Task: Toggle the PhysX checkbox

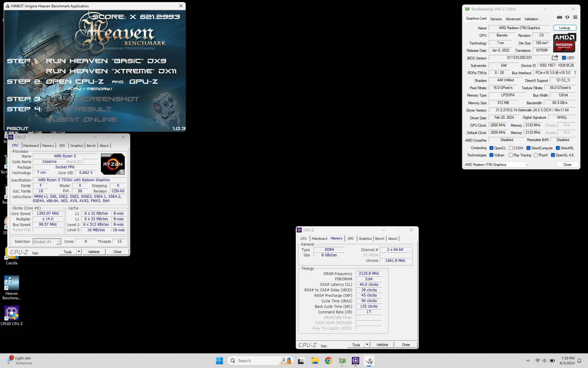Action: 536,155
